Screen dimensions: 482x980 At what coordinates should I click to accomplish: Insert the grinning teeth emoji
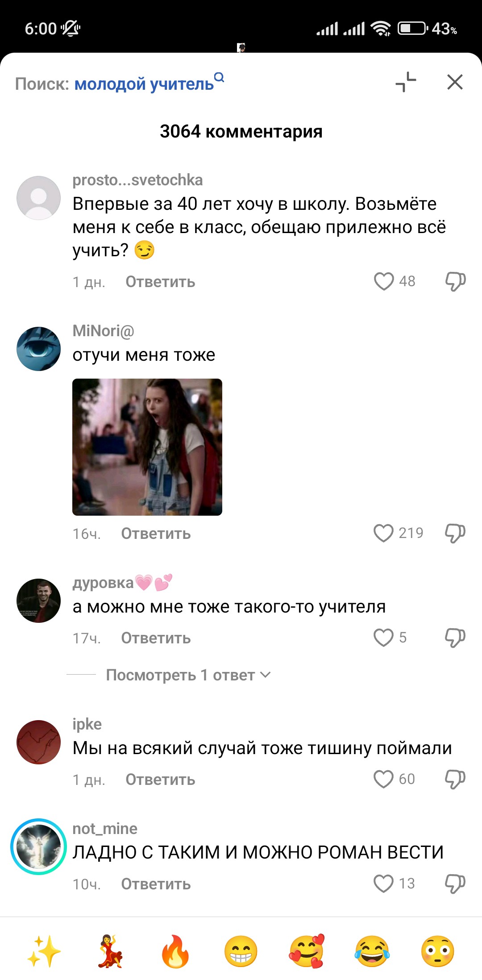[241, 951]
